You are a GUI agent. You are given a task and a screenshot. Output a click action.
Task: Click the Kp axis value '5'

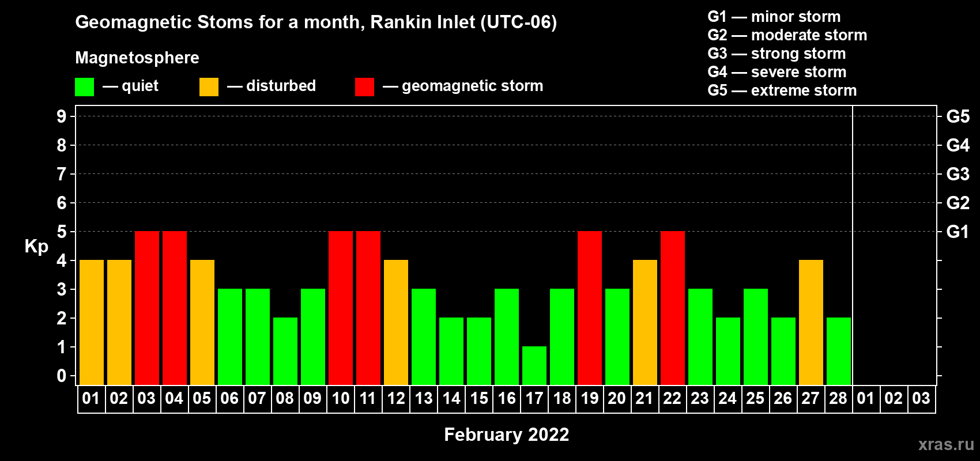[62, 232]
